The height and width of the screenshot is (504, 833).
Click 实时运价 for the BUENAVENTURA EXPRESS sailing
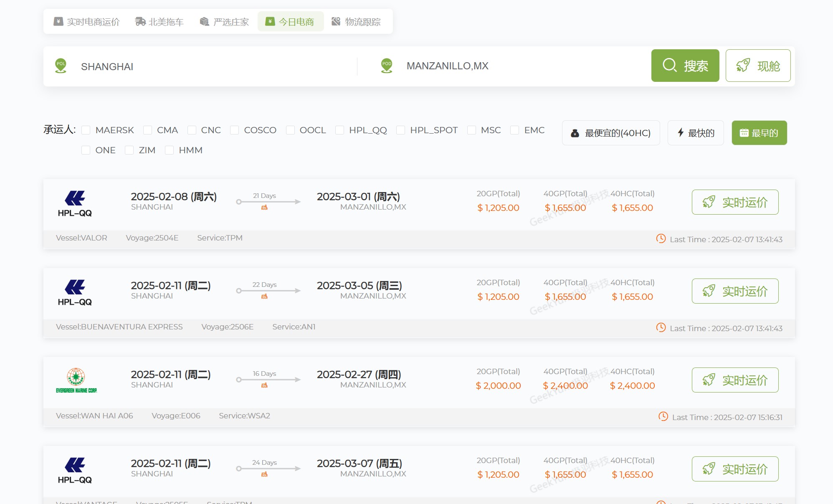point(735,291)
